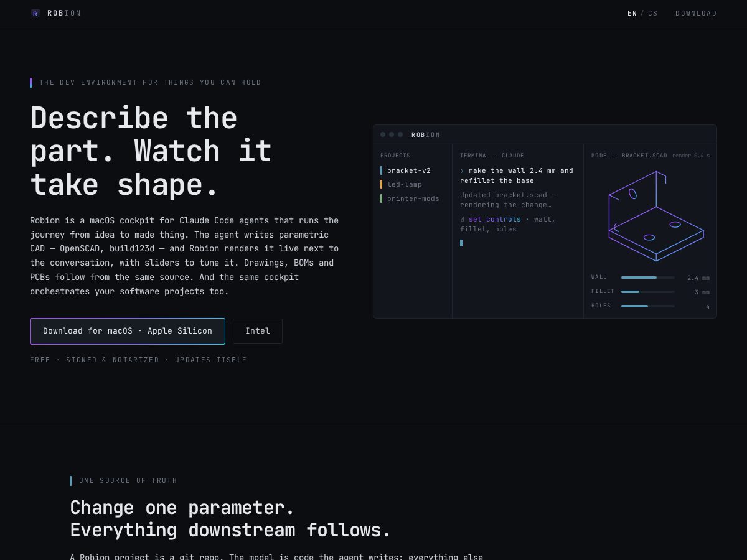The image size is (747, 560).
Task: Switch language to EN
Action: 632,13
